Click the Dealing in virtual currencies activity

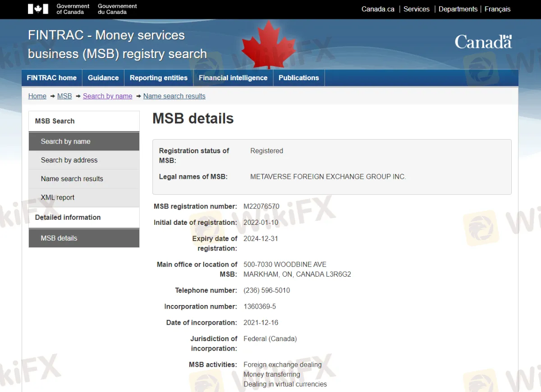(285, 384)
